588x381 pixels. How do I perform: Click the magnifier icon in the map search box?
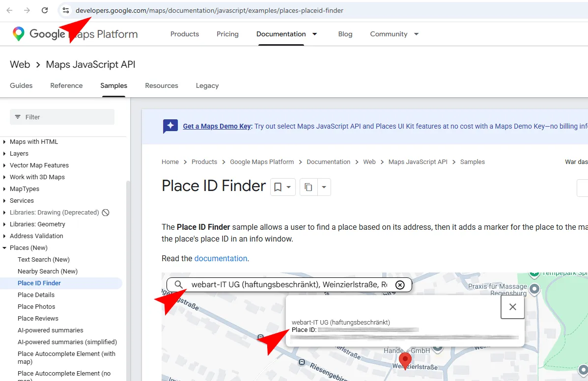[179, 285]
